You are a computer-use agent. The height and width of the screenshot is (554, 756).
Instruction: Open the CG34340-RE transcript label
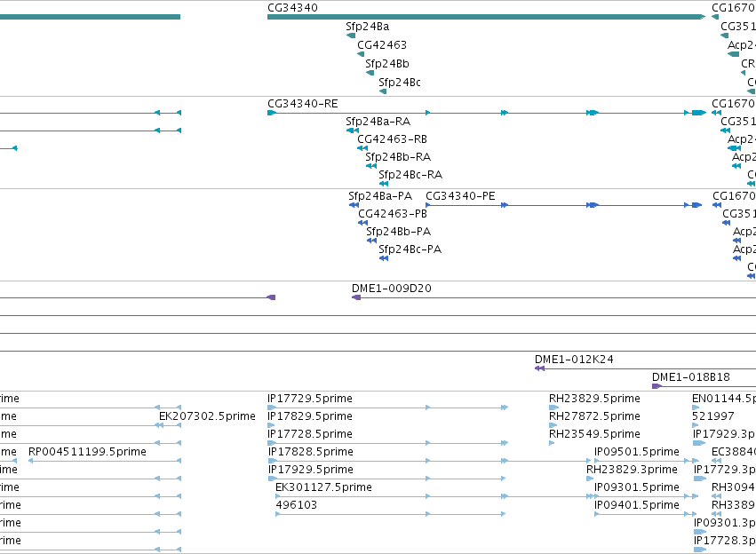click(303, 104)
